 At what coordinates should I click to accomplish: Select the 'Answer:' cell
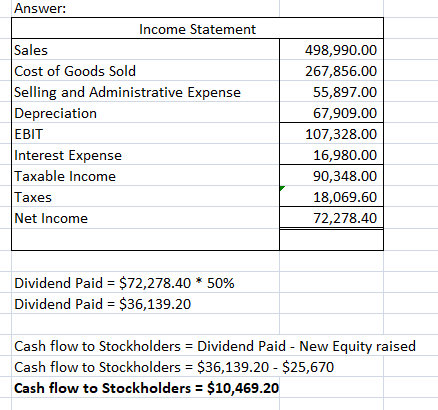tap(145, 8)
